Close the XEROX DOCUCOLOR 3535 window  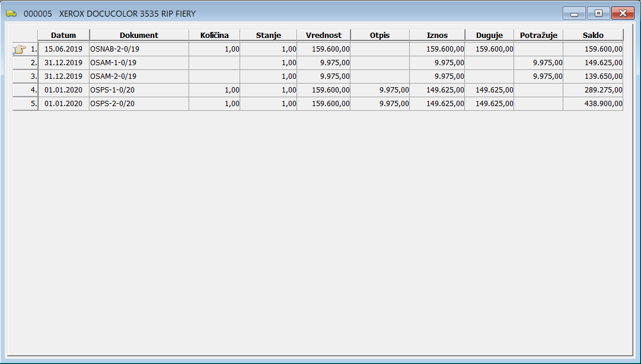pyautogui.click(x=623, y=13)
